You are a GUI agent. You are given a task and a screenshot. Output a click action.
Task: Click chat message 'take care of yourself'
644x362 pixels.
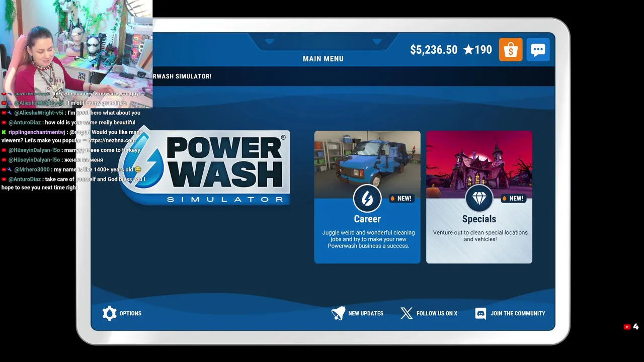(x=73, y=184)
